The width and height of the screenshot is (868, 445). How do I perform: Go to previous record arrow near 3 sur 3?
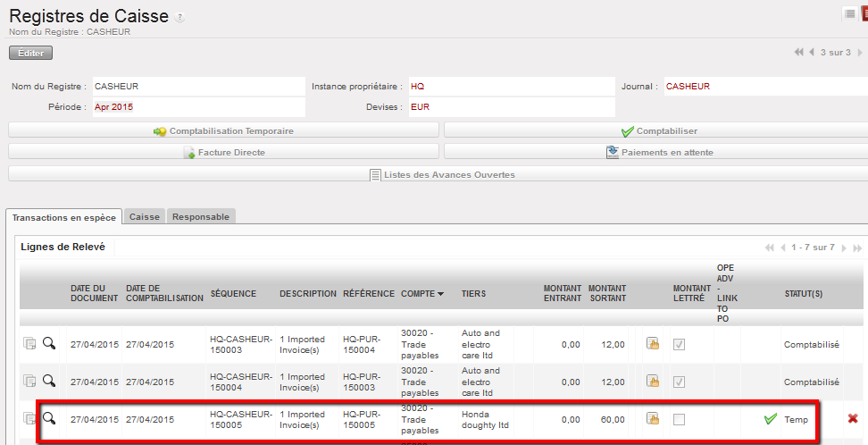coord(812,53)
